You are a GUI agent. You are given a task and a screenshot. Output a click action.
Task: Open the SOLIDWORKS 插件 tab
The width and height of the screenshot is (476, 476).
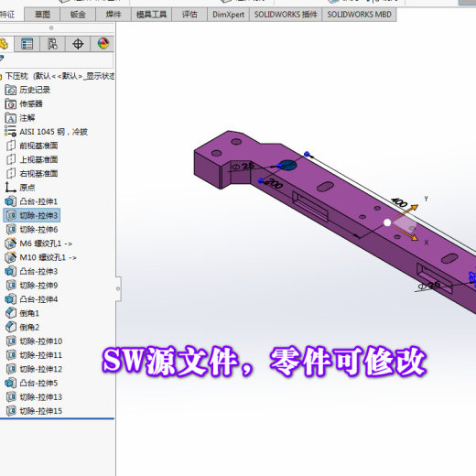pyautogui.click(x=286, y=15)
